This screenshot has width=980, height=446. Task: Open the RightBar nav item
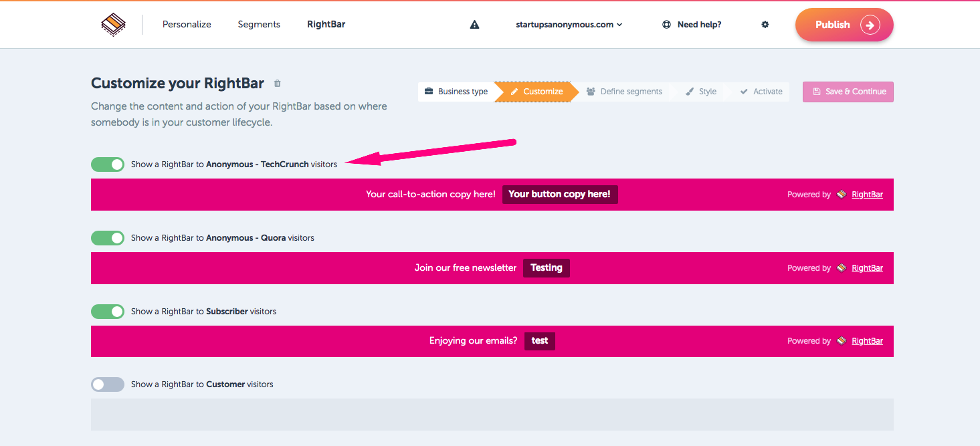tap(326, 25)
